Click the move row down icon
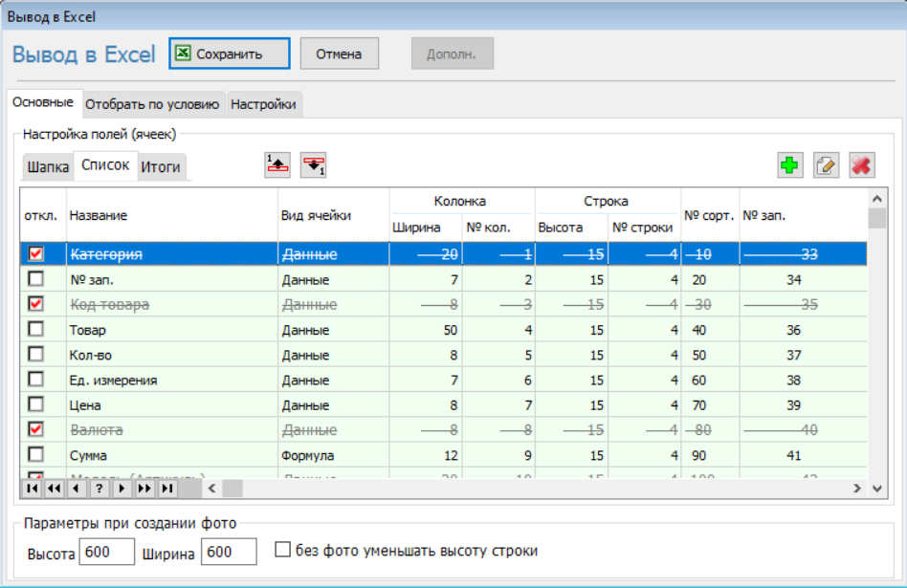The width and height of the screenshot is (907, 588). [x=314, y=164]
